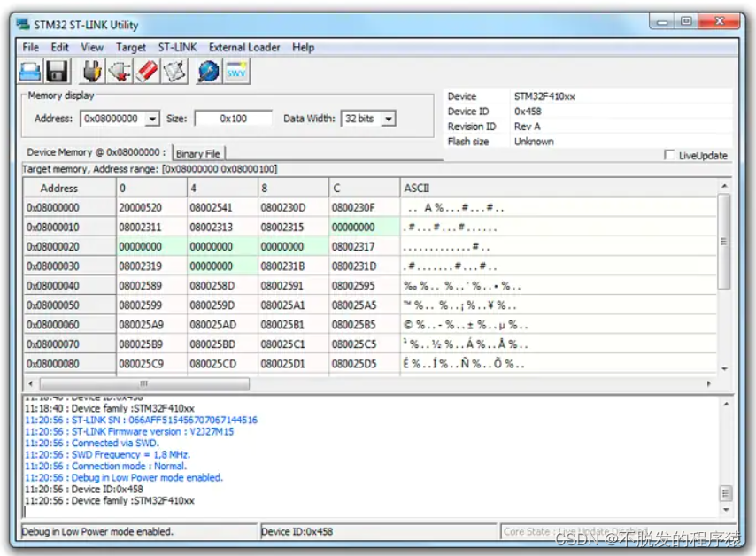Click the Save file toolbar icon

click(x=57, y=70)
